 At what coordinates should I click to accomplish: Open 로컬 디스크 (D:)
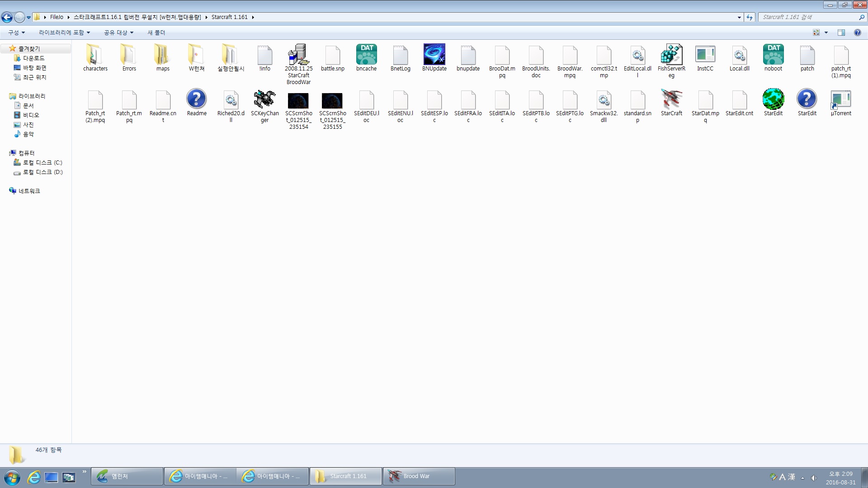[42, 172]
